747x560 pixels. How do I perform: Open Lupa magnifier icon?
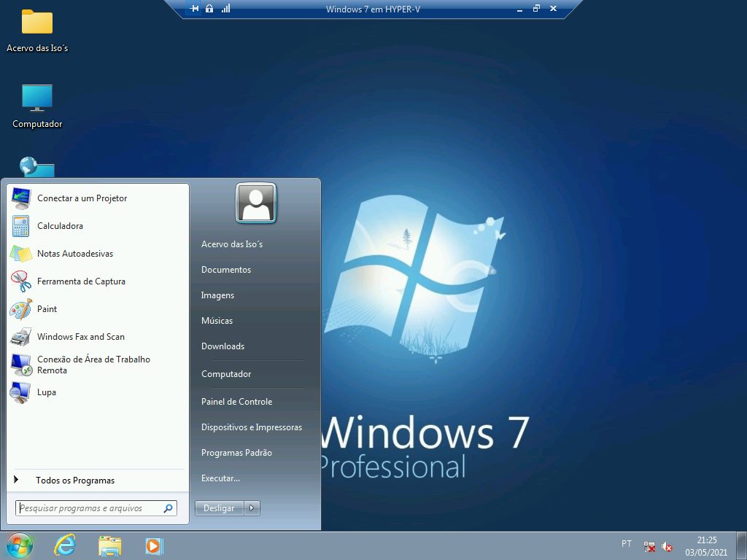20,393
